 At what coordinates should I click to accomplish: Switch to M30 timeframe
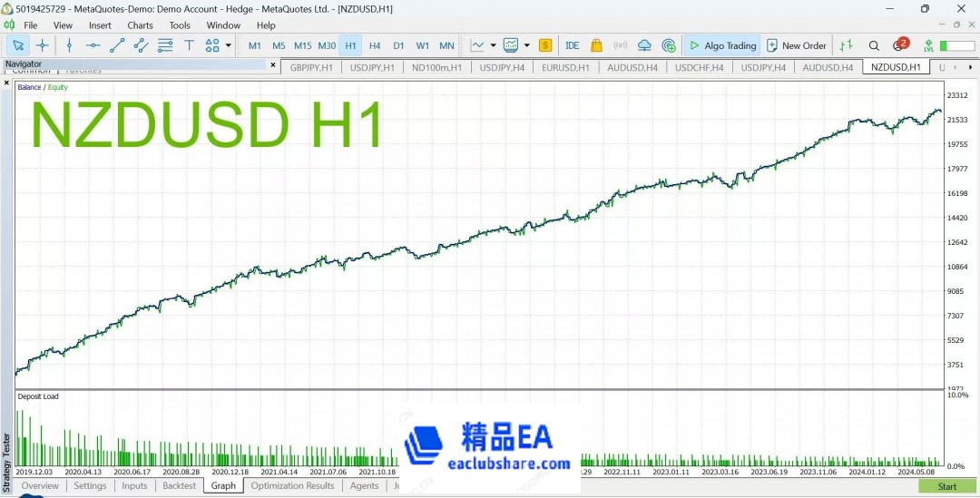point(327,45)
